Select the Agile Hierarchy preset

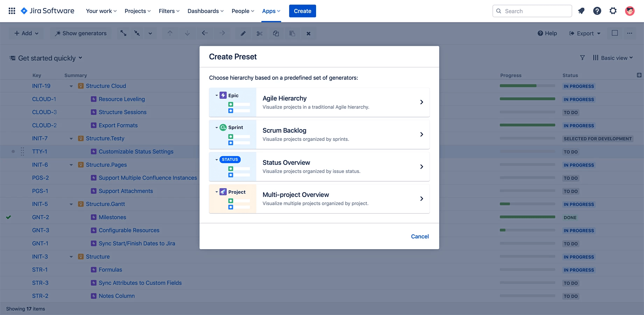pyautogui.click(x=319, y=102)
